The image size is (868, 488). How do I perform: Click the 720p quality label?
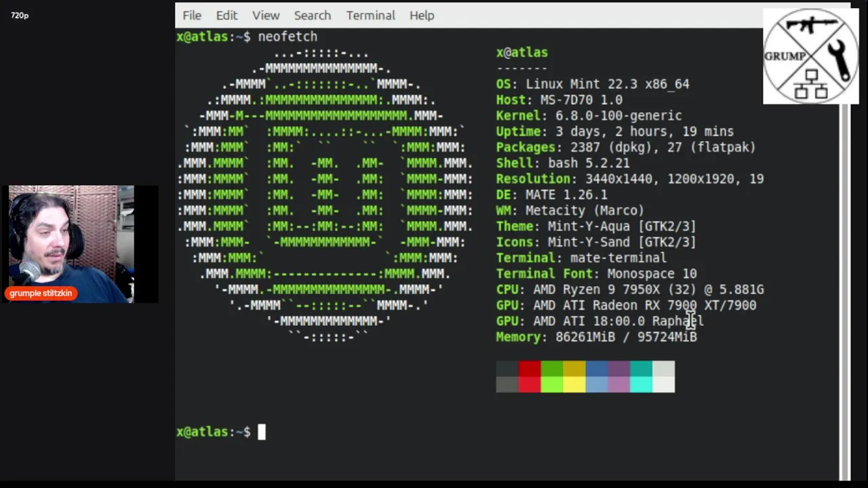[20, 15]
